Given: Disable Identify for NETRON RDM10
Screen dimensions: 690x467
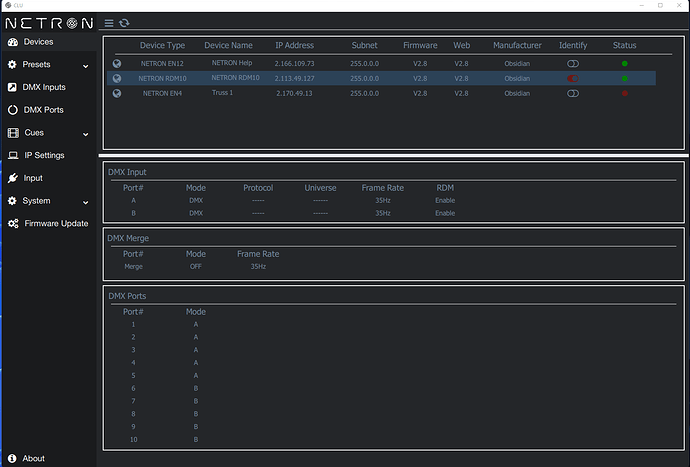Looking at the screenshot, I should pyautogui.click(x=573, y=78).
